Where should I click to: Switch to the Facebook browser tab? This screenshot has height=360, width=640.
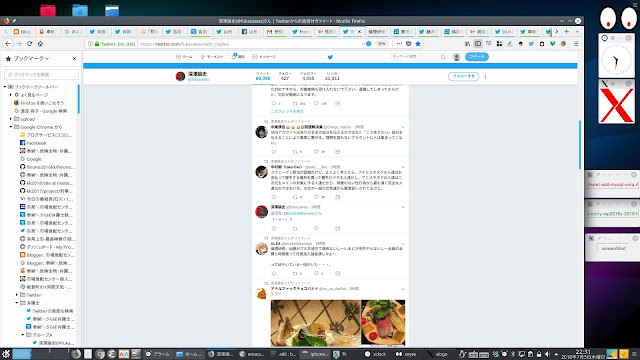[250, 31]
